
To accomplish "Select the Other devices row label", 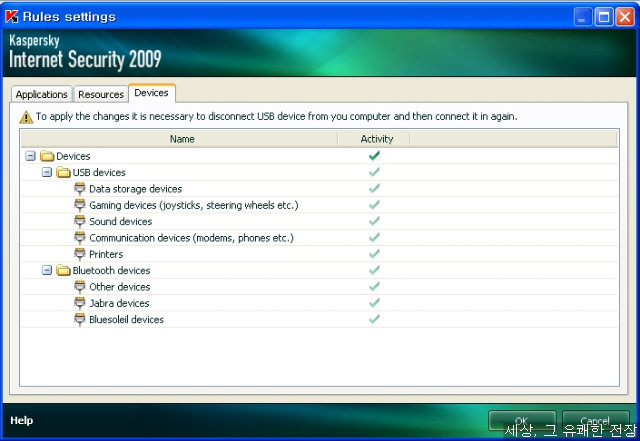I will pyautogui.click(x=120, y=287).
